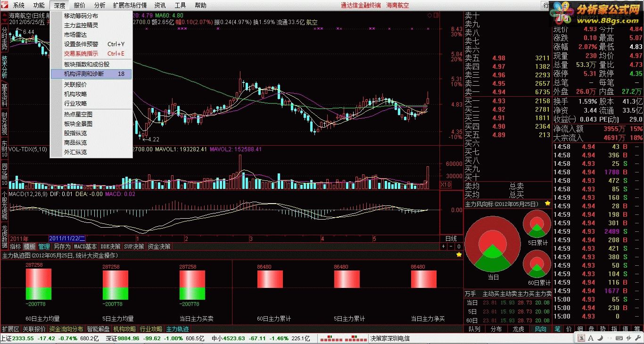The height and width of the screenshot is (344, 644).
Task: Click the 0 reset button below 日线
Action: tap(459, 246)
